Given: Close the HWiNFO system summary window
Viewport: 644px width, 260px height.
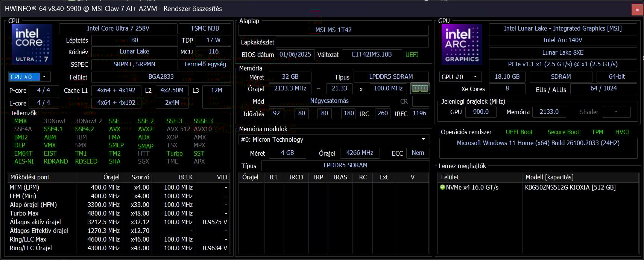Looking at the screenshot, I should pos(637,10).
